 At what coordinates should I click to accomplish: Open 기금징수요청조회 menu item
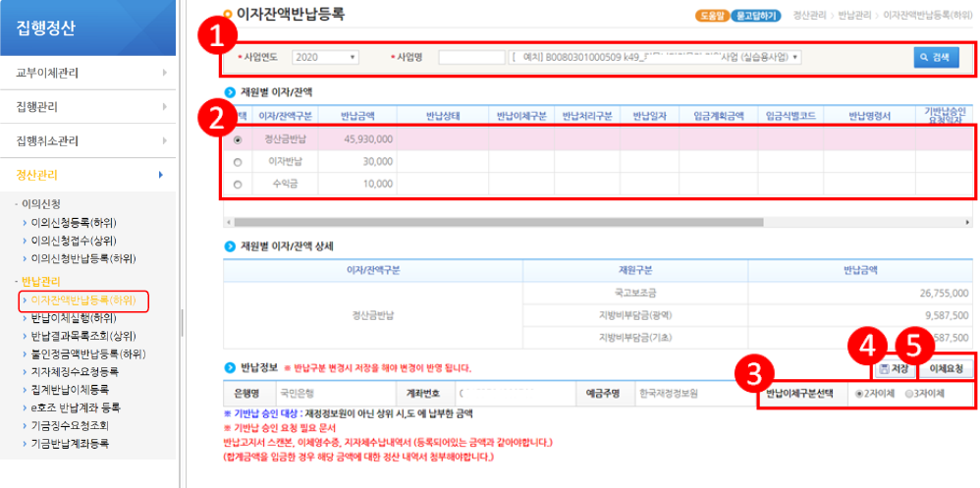point(70,426)
